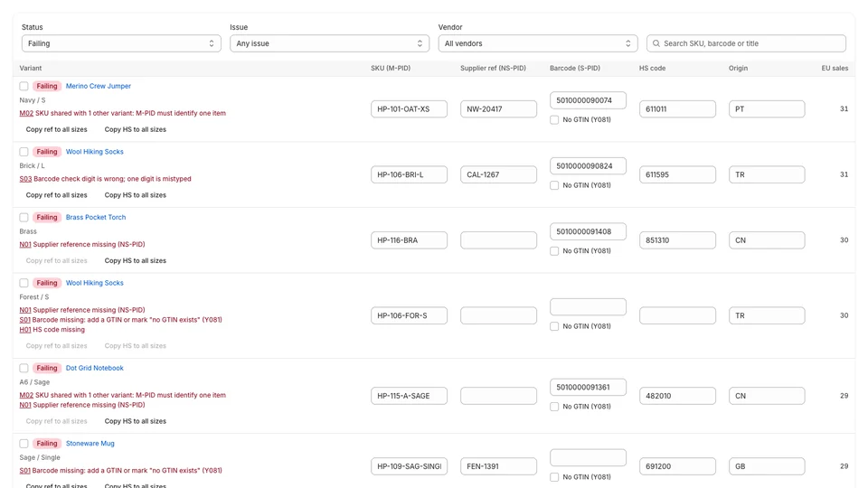Click the empty HS code field for HP-106-FOR-S
Viewport: 868px width, 488px height.
pos(677,315)
